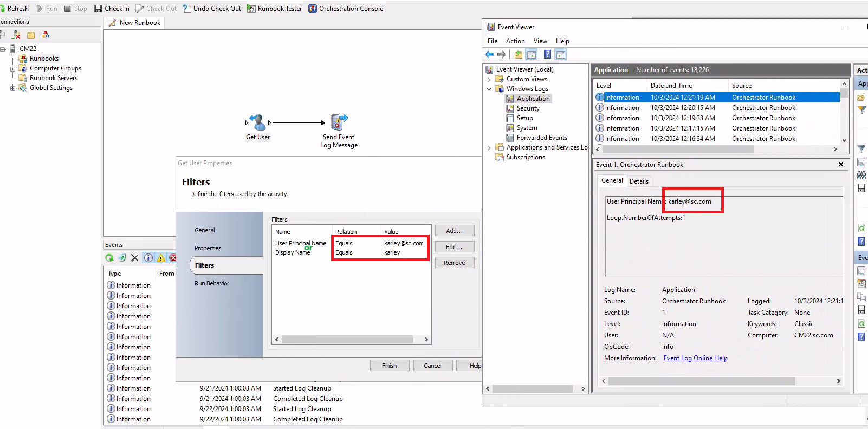Image resolution: width=868 pixels, height=429 pixels.
Task: Click the new folder icon under Connections
Action: coord(31,35)
